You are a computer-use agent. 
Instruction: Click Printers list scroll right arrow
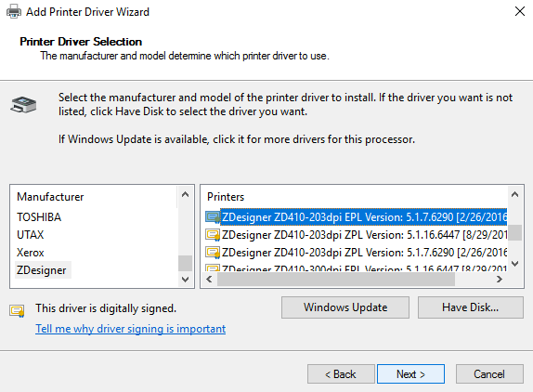pos(499,280)
